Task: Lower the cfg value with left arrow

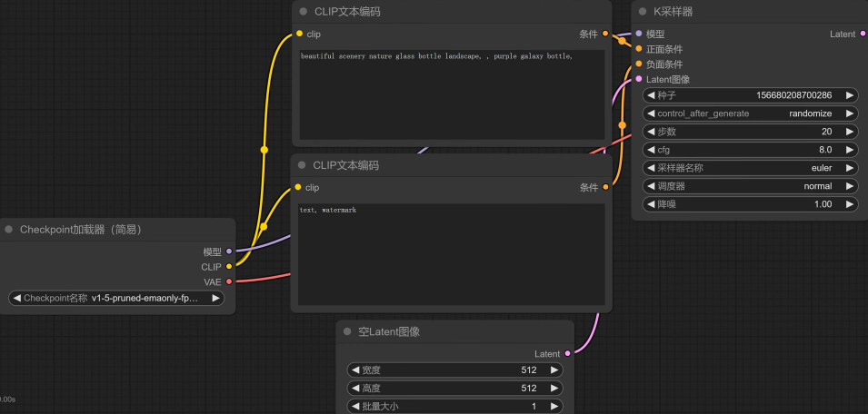Action: pos(651,150)
